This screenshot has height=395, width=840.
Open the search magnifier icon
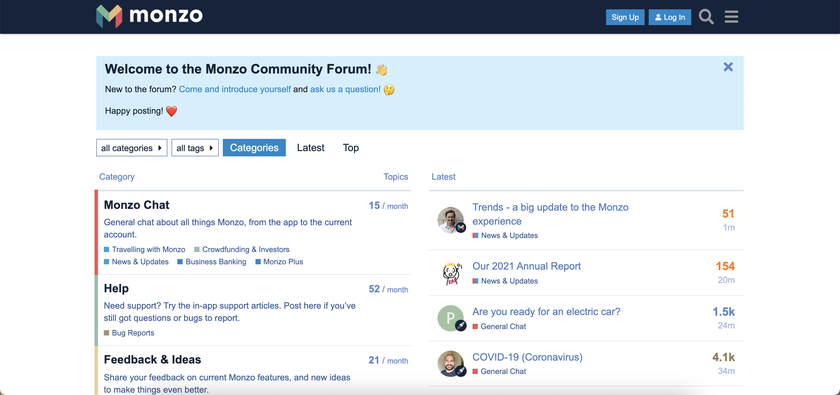[706, 17]
